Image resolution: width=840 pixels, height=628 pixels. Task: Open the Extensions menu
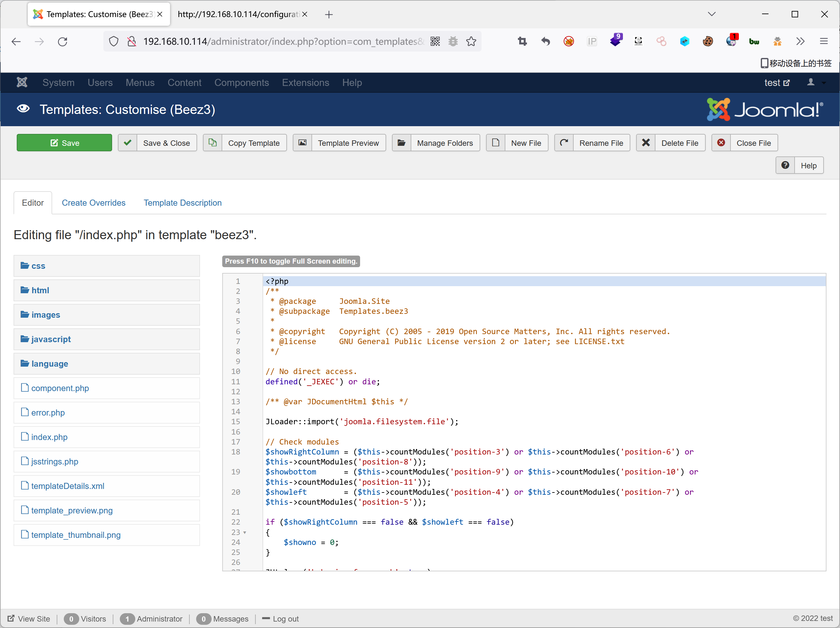[x=305, y=82]
